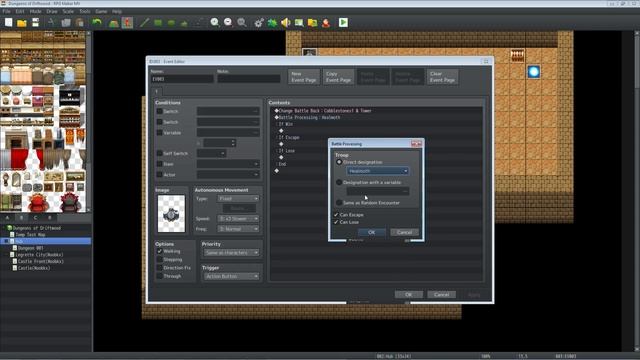Zoom out of the map
640x360 pixels.
228,22
